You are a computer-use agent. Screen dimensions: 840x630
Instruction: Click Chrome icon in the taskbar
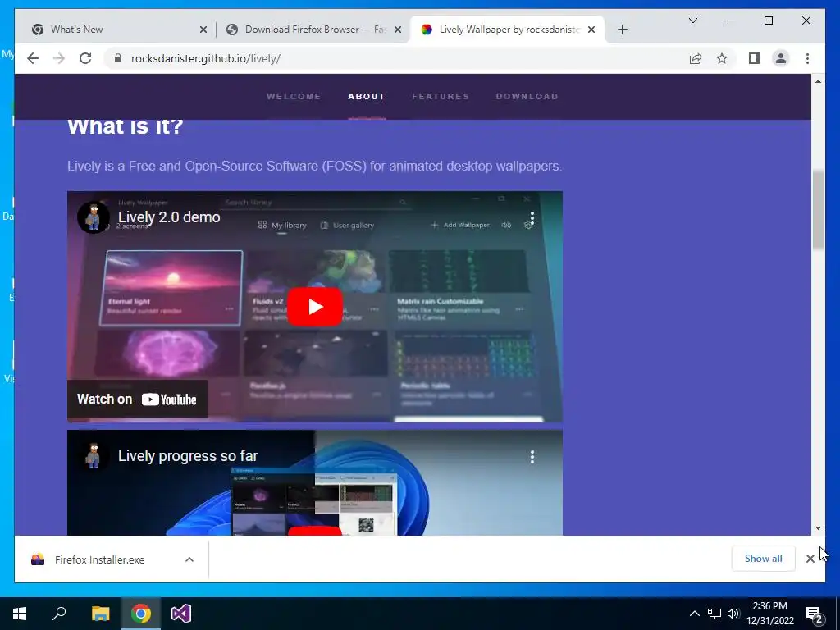(141, 614)
